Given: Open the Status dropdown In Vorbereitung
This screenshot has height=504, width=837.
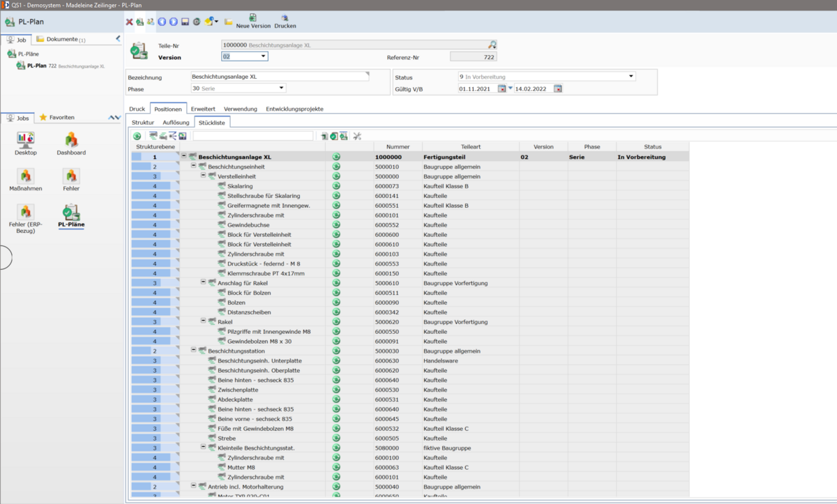Looking at the screenshot, I should click(631, 76).
